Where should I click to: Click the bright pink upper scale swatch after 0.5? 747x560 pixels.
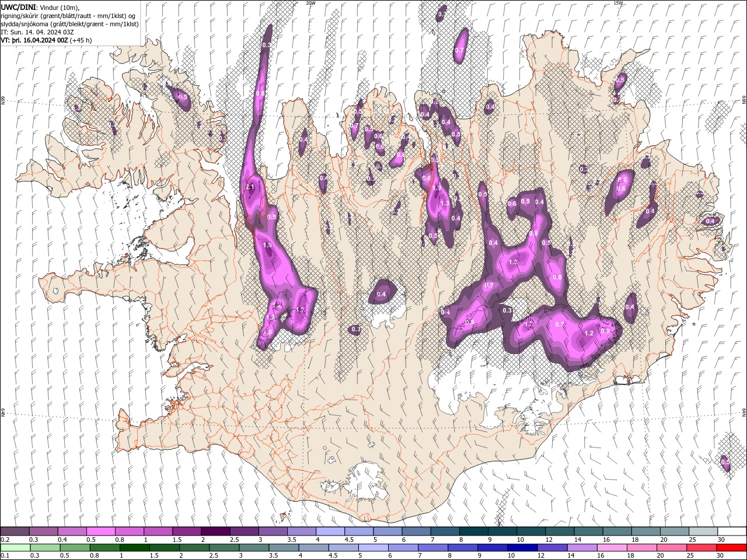(x=101, y=531)
